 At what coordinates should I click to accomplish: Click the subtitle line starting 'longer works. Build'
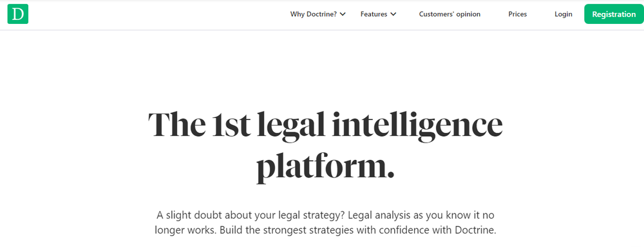(325, 230)
